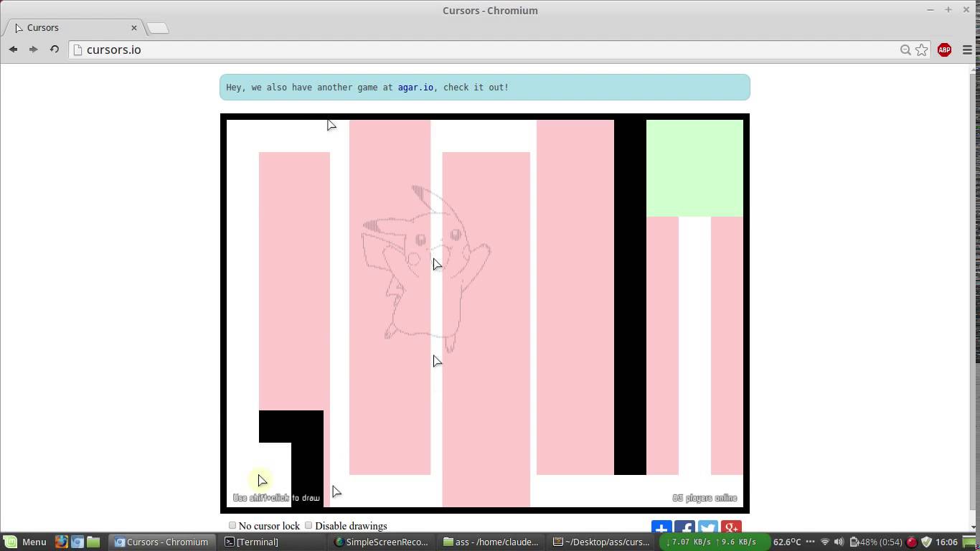Enable the No cursor lock checkbox
Viewport: 980px width, 551px height.
coord(232,525)
